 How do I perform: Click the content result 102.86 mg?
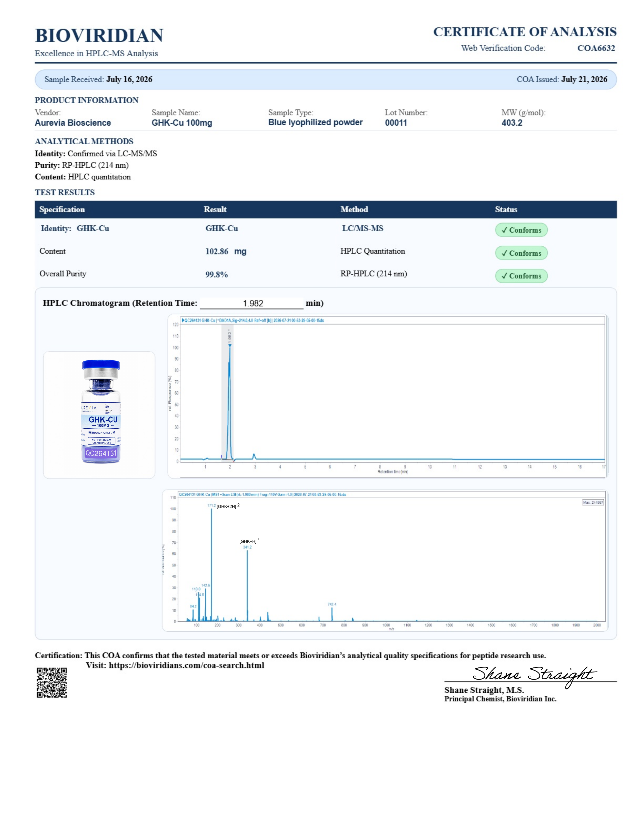pos(226,251)
